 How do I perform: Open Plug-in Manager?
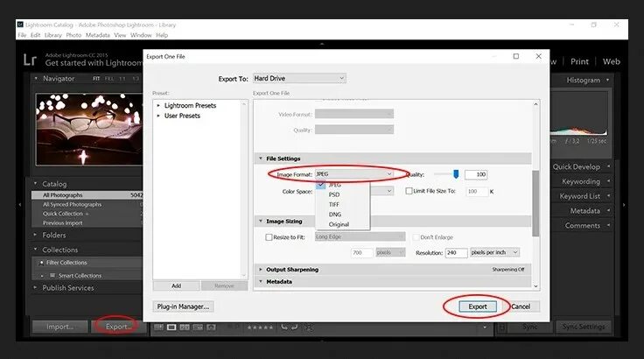(x=183, y=306)
